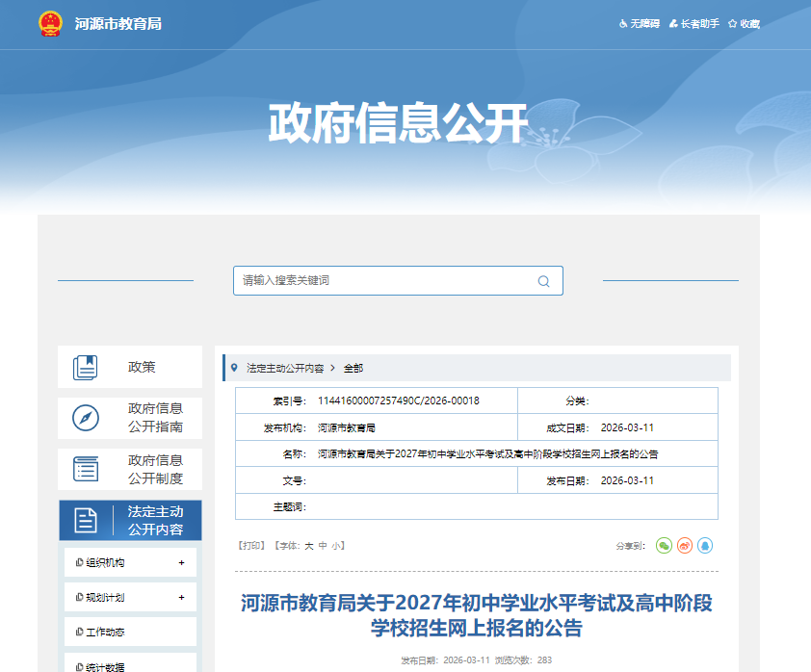The height and width of the screenshot is (672, 811).
Task: Focus the keyword search input field
Action: (x=385, y=281)
